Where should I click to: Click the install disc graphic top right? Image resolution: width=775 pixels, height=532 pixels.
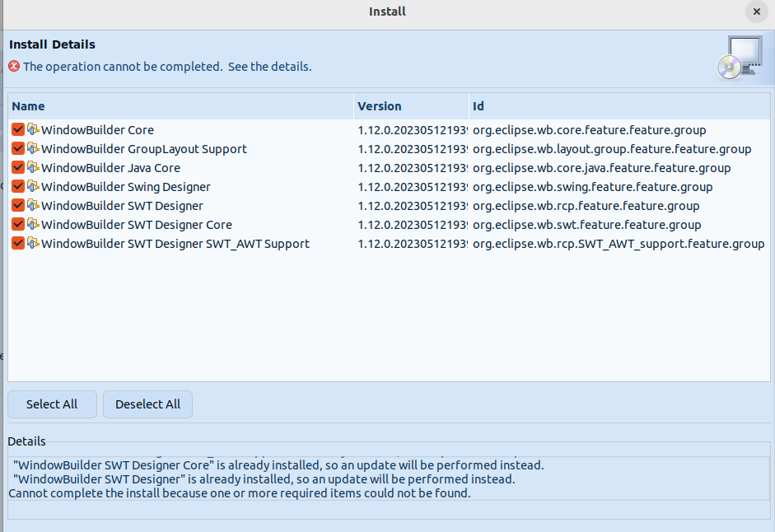click(740, 56)
